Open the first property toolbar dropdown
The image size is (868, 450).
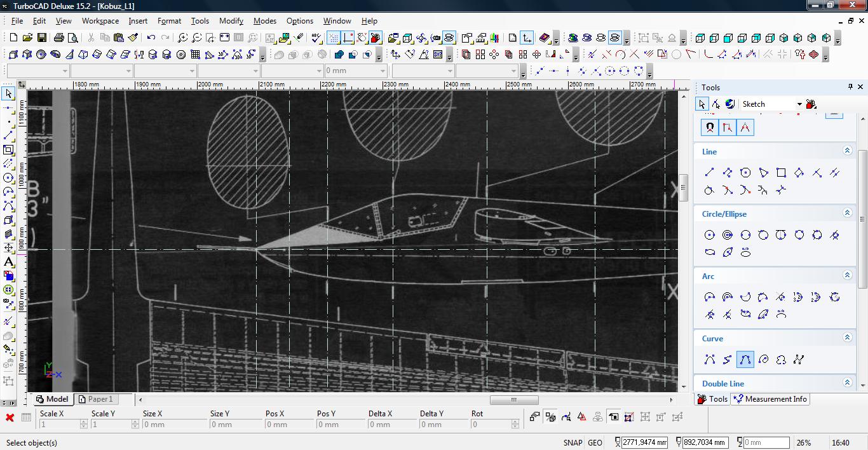(65, 71)
